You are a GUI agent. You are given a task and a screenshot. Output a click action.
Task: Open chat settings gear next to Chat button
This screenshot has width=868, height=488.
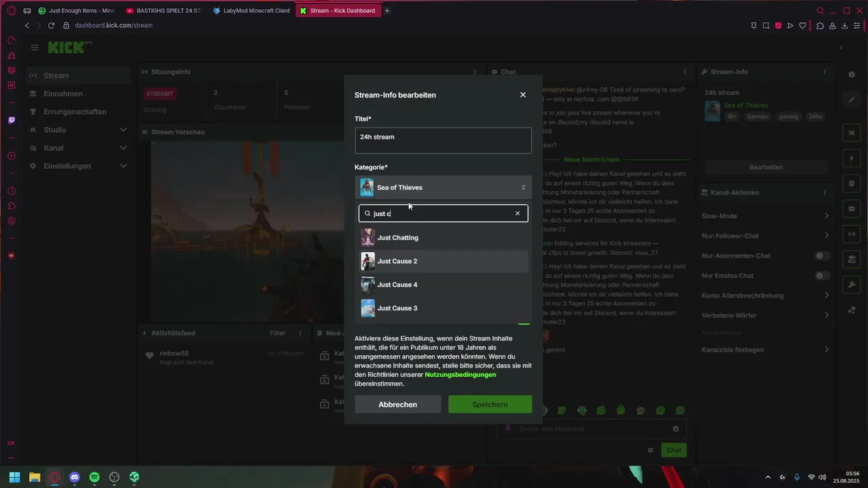(650, 450)
